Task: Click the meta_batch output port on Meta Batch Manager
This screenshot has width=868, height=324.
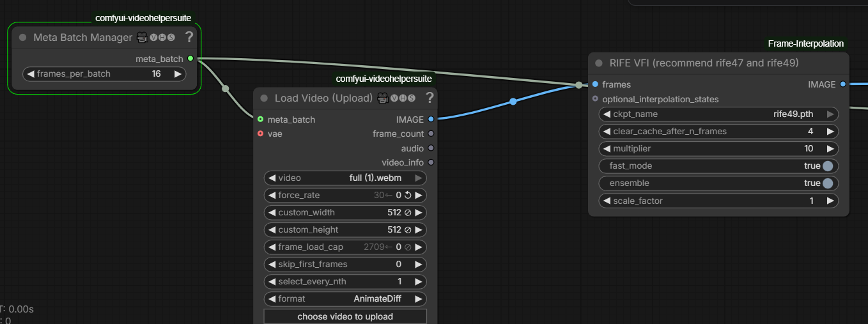Action: (x=190, y=59)
